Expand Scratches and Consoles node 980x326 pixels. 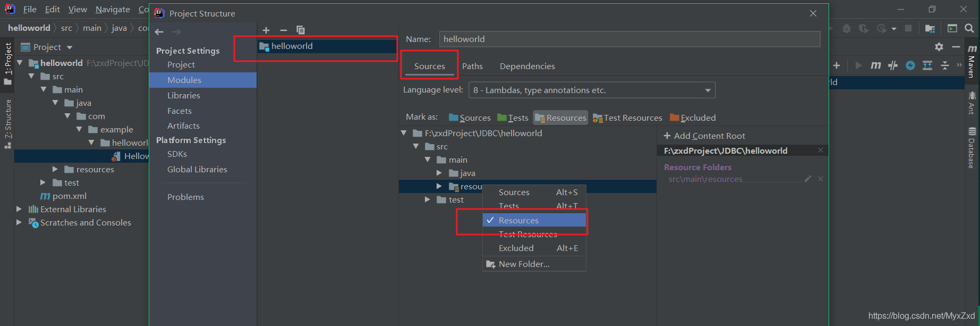[x=19, y=222]
